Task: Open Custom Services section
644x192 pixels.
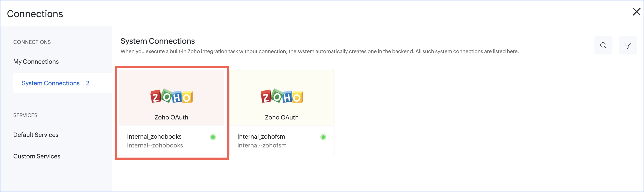Action: [x=37, y=156]
